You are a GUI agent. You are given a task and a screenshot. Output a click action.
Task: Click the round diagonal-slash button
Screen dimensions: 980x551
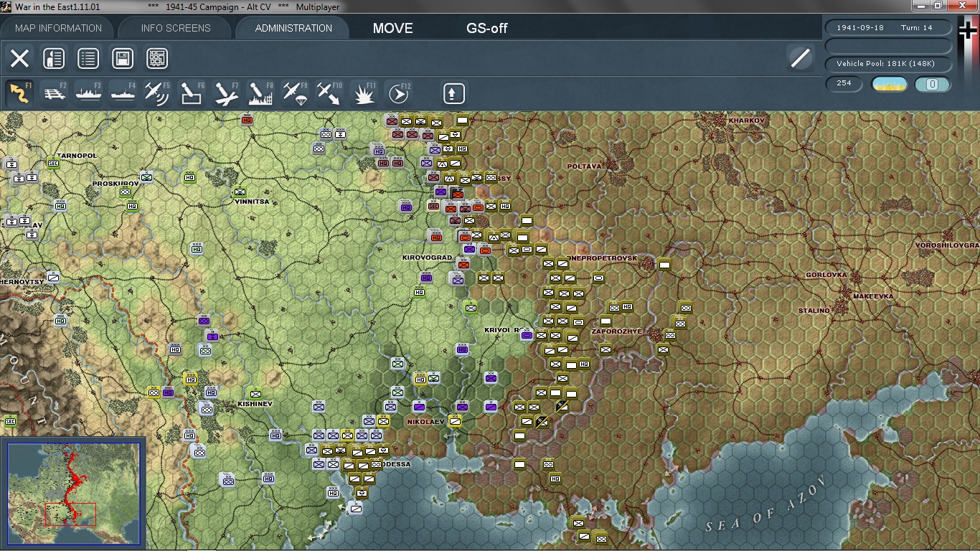(x=800, y=58)
